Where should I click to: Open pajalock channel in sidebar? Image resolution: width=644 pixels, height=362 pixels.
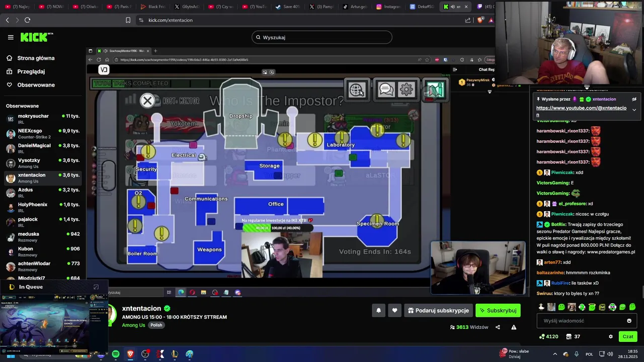pos(43,222)
